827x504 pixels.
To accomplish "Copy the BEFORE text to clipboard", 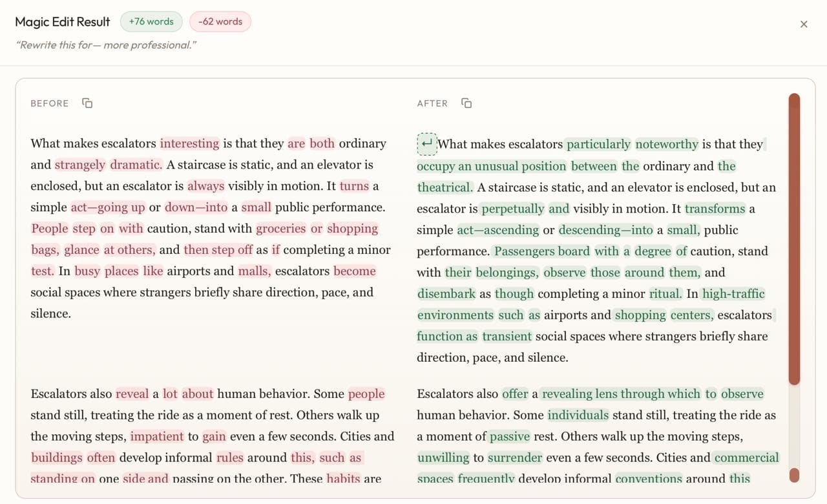I will click(87, 103).
